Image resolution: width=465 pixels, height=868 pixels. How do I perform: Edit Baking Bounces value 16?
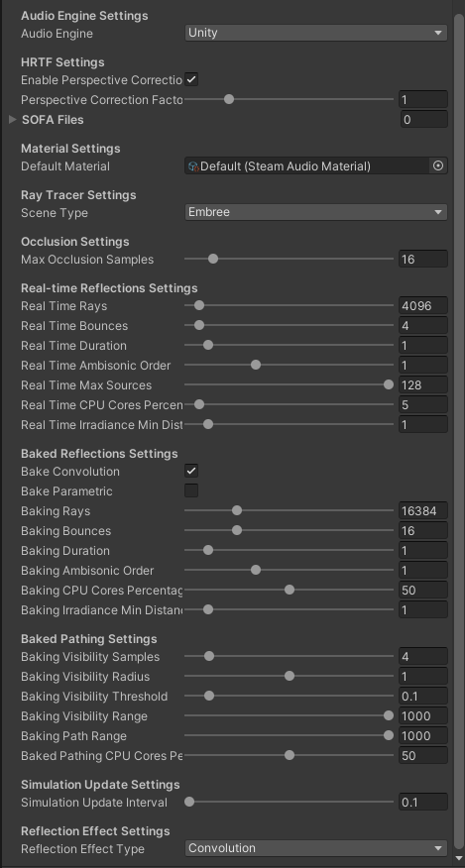pos(423,531)
